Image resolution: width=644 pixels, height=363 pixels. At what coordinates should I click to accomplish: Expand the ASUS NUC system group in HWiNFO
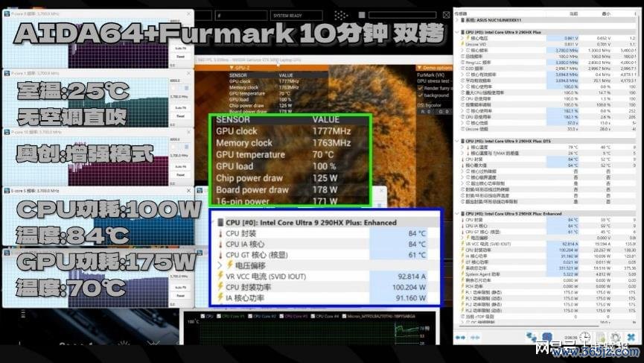457,19
